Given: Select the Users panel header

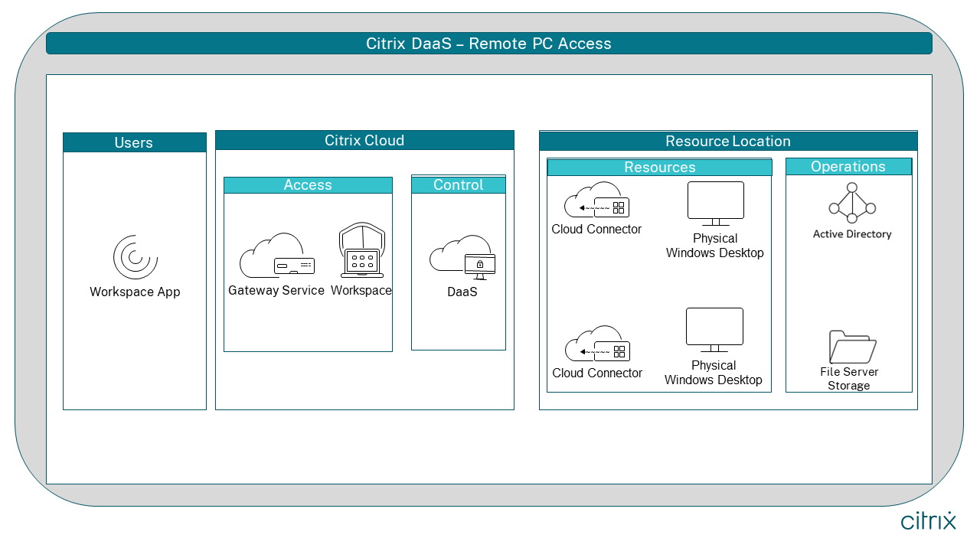Looking at the screenshot, I should pyautogui.click(x=134, y=142).
